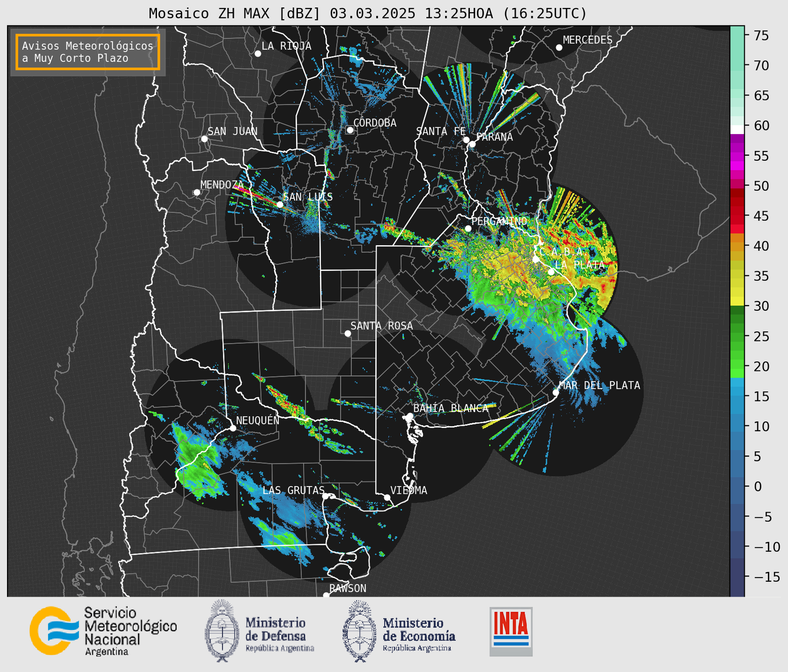
Task: Click the 10 dBZ blue color on scale
Action: click(x=737, y=427)
